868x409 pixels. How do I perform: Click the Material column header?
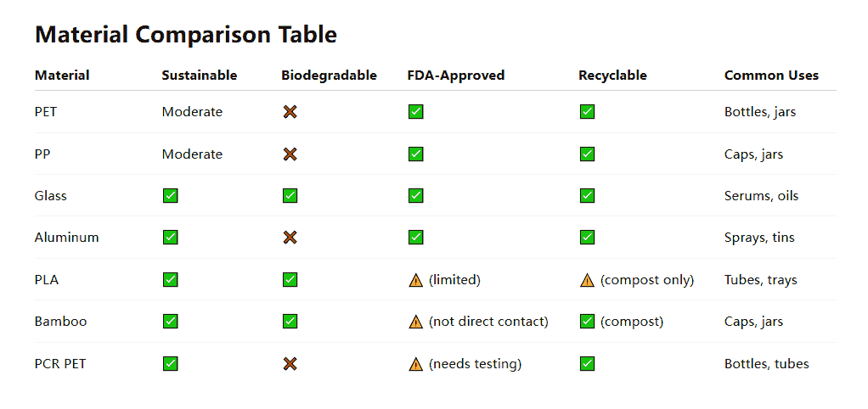pyautogui.click(x=62, y=76)
